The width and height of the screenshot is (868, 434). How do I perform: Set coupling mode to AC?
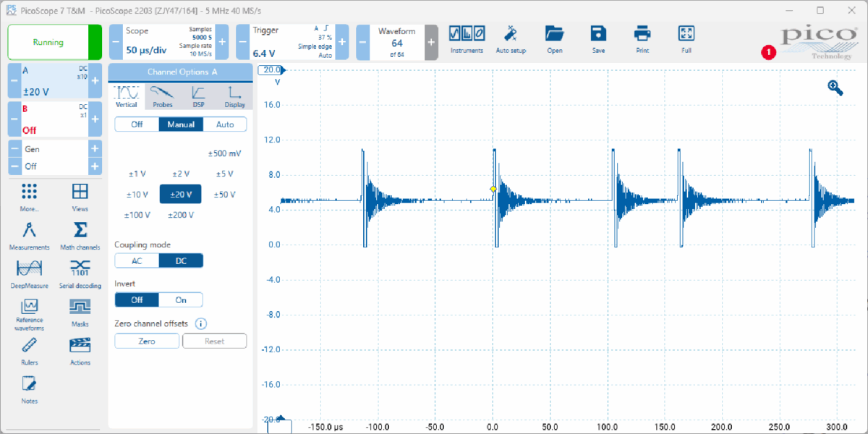pyautogui.click(x=137, y=261)
